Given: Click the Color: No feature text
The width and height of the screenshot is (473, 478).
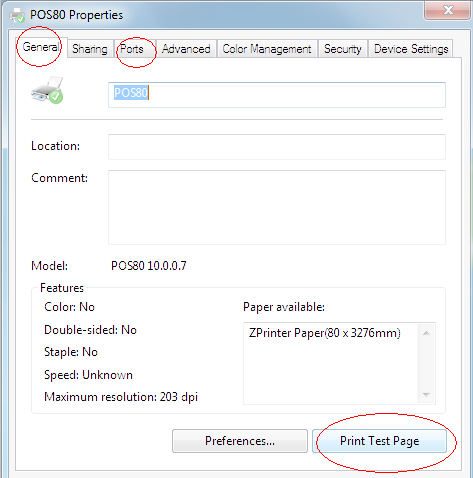Looking at the screenshot, I should point(69,307).
